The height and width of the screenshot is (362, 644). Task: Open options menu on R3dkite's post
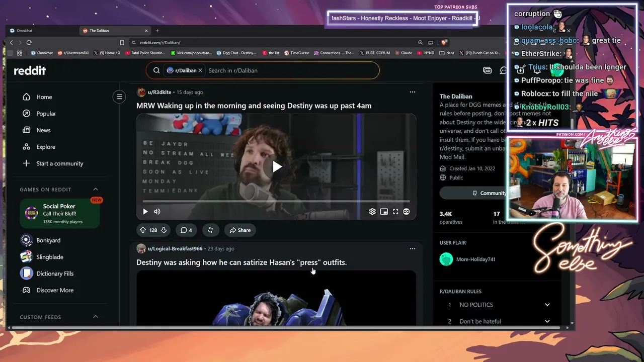413,92
